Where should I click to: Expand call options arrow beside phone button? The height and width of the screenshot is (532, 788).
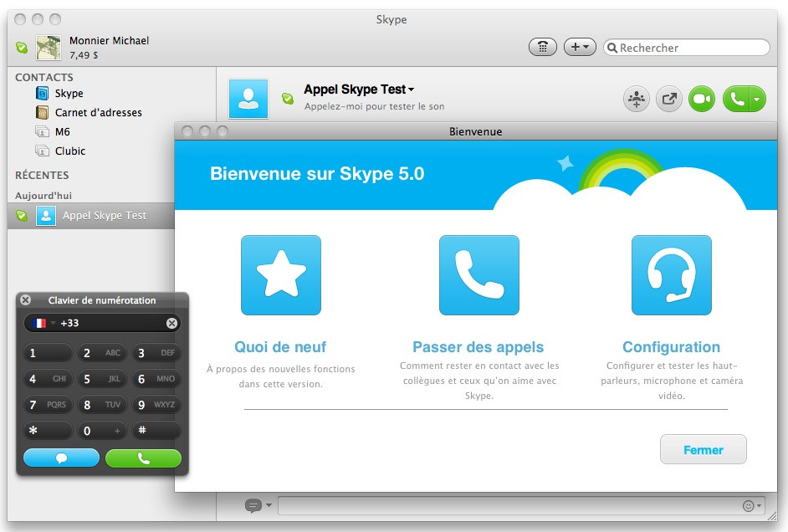(758, 99)
